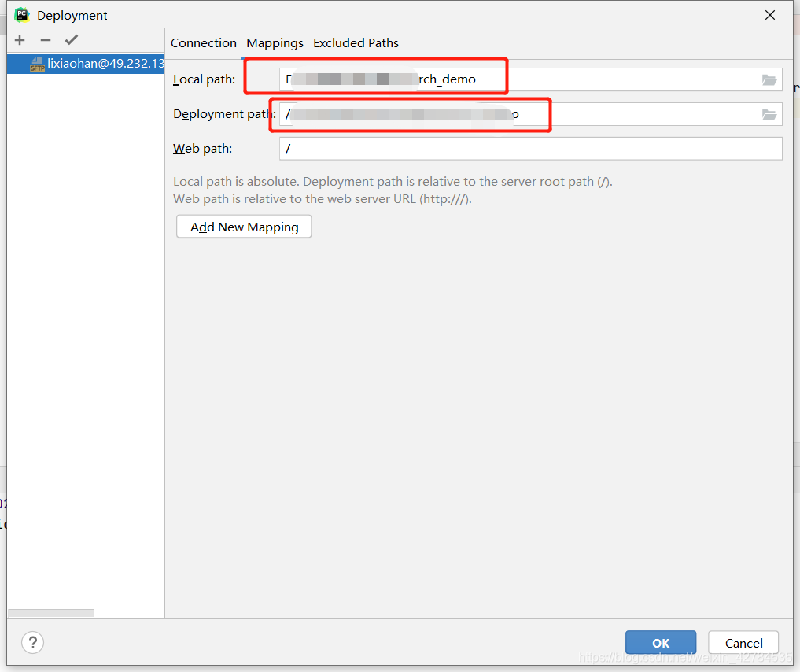Confirm with the OK button
Viewport: 800px width, 672px height.
click(661, 643)
